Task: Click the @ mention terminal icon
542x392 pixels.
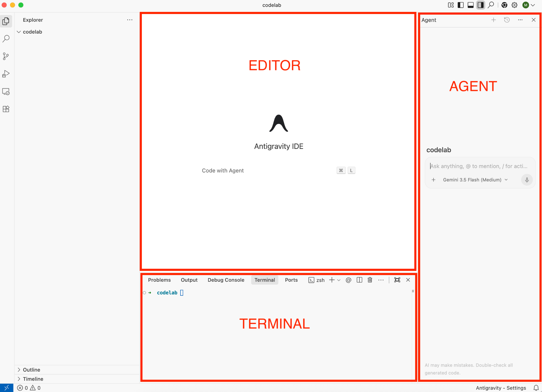Action: 349,280
